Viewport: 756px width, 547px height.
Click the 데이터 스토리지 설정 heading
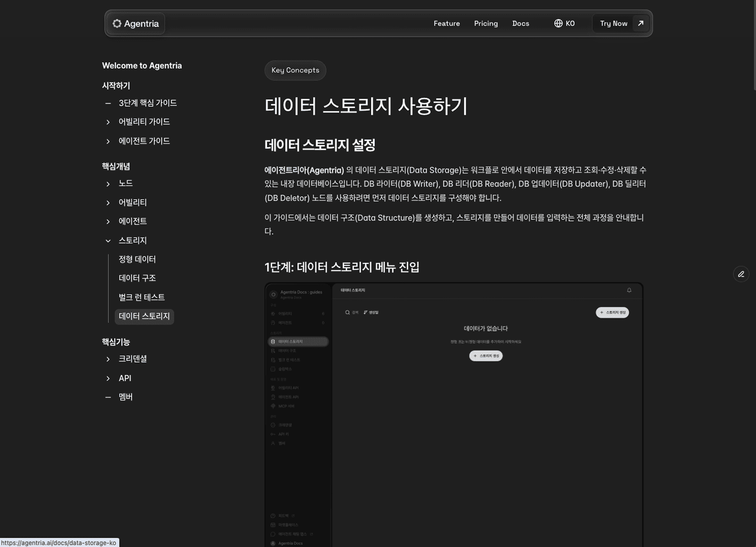point(320,146)
